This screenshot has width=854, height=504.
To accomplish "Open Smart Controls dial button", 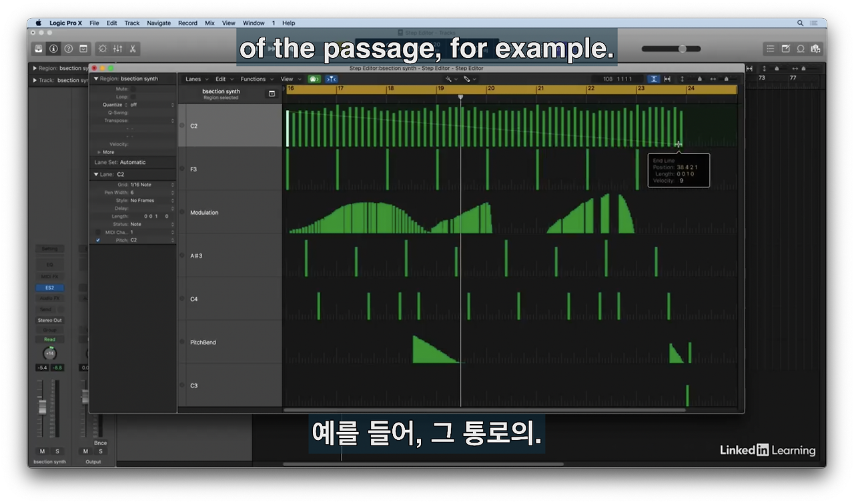I will click(x=103, y=49).
